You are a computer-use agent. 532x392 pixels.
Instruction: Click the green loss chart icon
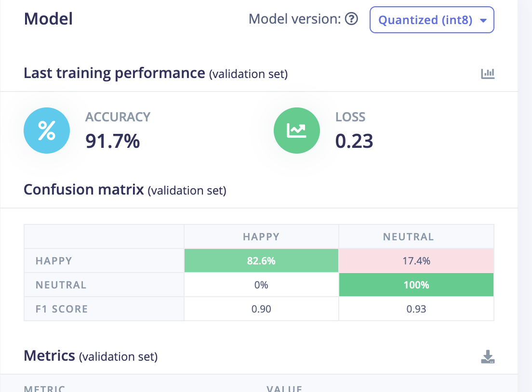297,131
